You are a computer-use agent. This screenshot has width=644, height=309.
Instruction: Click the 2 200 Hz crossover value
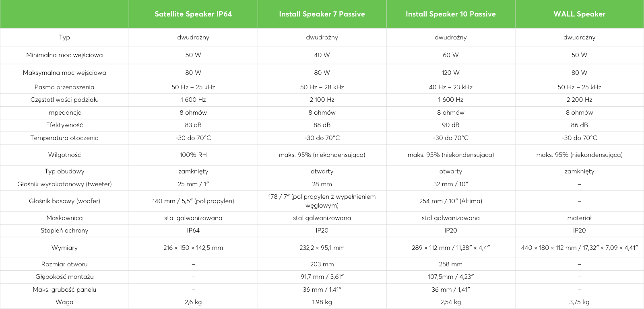tap(579, 100)
